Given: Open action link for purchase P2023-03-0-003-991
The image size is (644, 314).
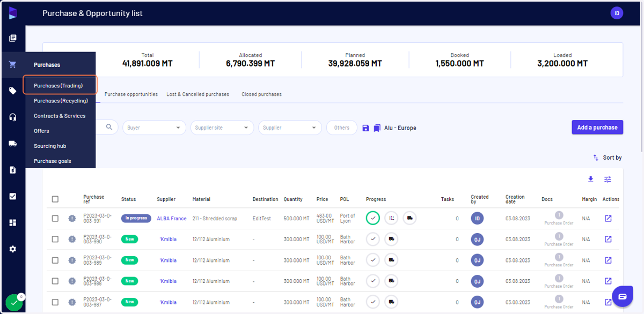Looking at the screenshot, I should click(x=608, y=219).
